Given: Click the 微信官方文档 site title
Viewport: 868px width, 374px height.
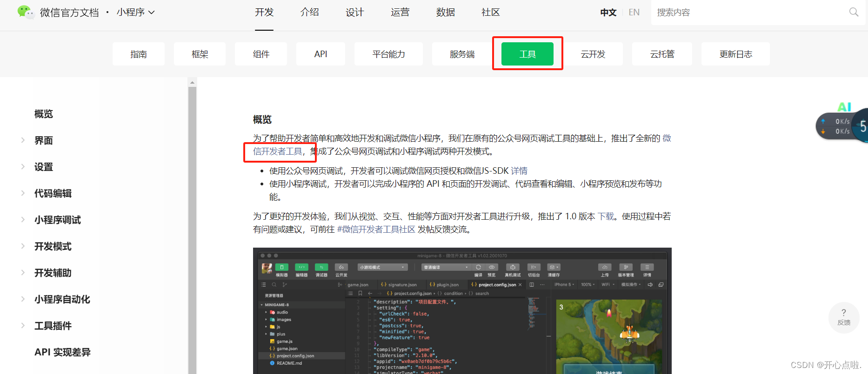Looking at the screenshot, I should click(x=69, y=13).
